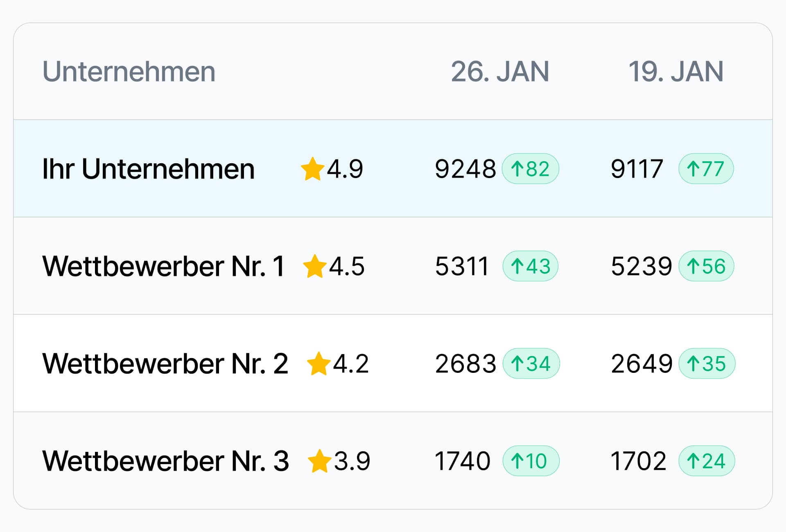The height and width of the screenshot is (532, 786).
Task: Select the green ↑35 badge
Action: click(707, 363)
